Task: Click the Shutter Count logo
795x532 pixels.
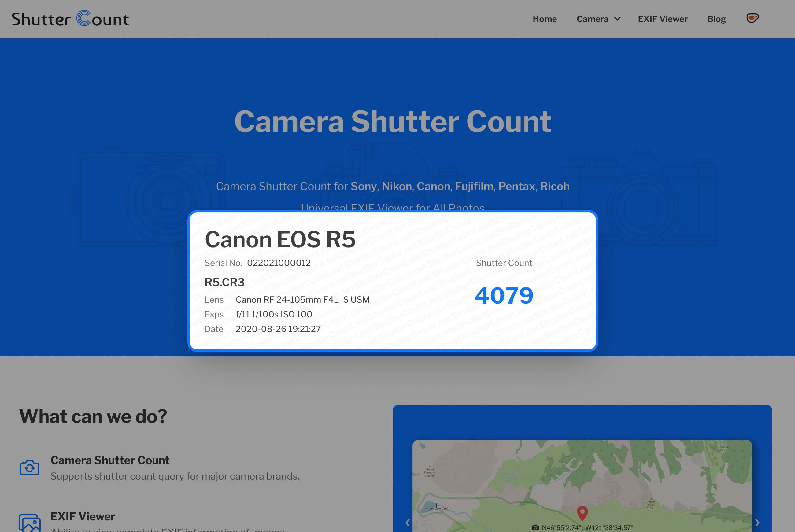Action: pyautogui.click(x=70, y=19)
